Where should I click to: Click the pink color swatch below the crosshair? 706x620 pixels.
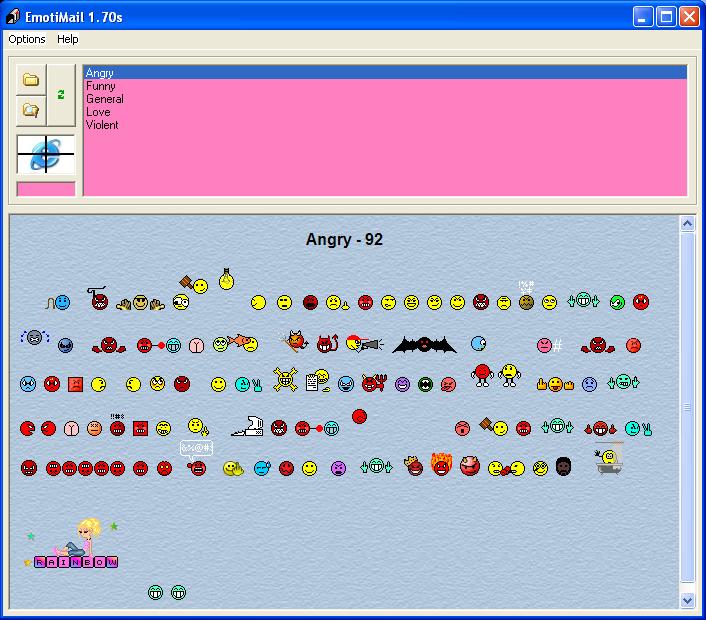tap(46, 189)
